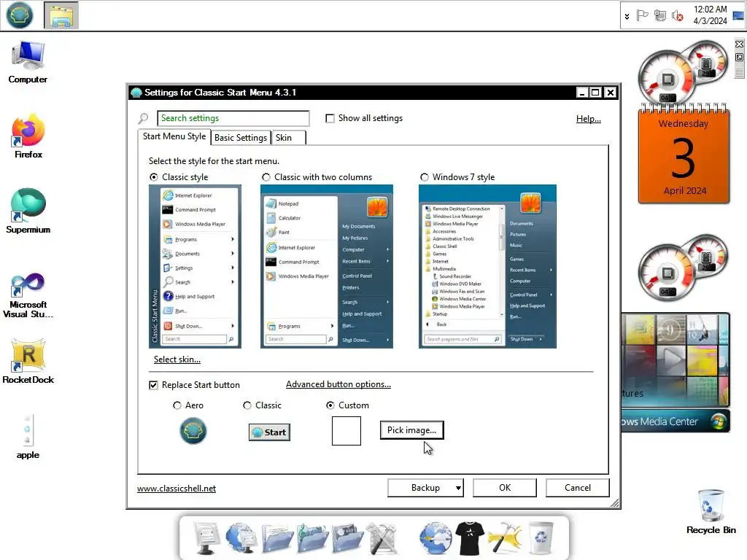Click the Pick image... button
The width and height of the screenshot is (747, 560).
pos(411,430)
